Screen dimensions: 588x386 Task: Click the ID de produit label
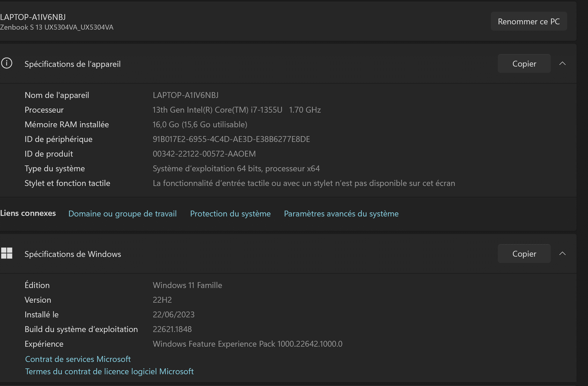click(49, 154)
